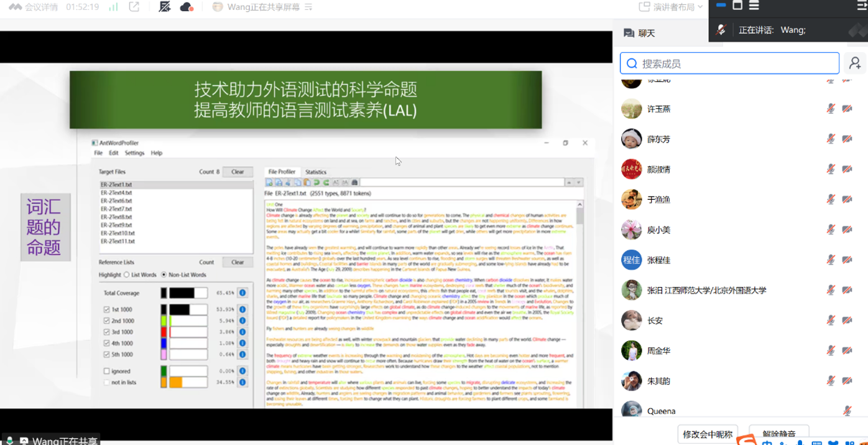The height and width of the screenshot is (445, 868).
Task: Click the pop-out window icon in top bar
Action: (x=134, y=7)
